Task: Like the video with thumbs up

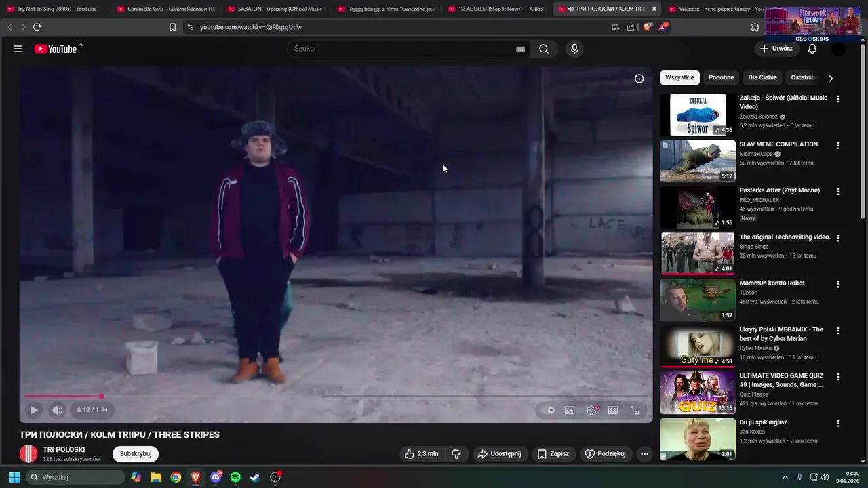Action: click(x=422, y=454)
